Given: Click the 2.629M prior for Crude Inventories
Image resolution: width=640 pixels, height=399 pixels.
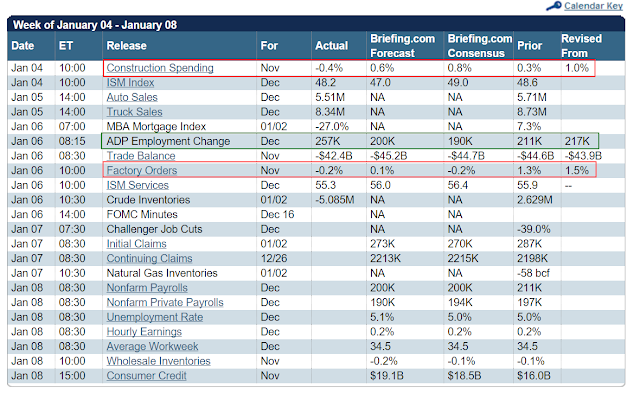Looking at the screenshot, I should click(x=535, y=200).
